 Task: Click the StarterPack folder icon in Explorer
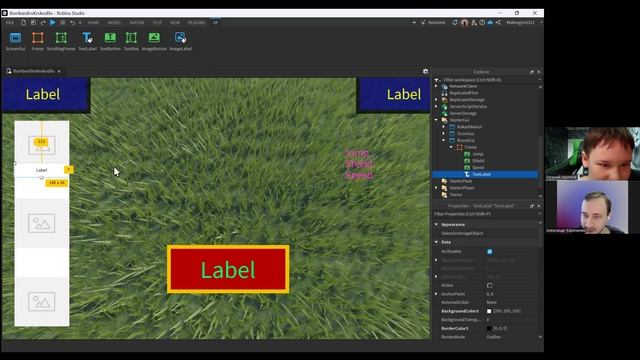444,181
